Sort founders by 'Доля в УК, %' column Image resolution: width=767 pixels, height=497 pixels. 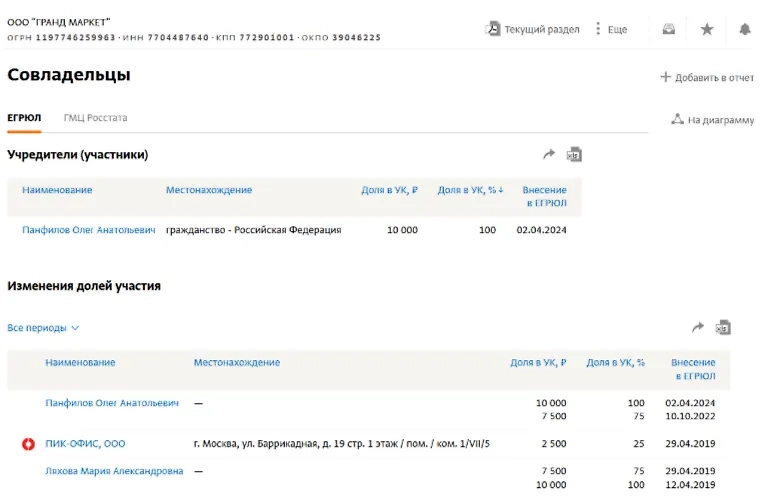pyautogui.click(x=469, y=190)
